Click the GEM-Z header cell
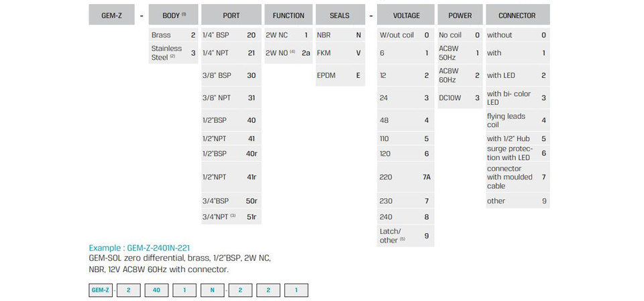Screen dimensions: 644x301 pyautogui.click(x=111, y=15)
